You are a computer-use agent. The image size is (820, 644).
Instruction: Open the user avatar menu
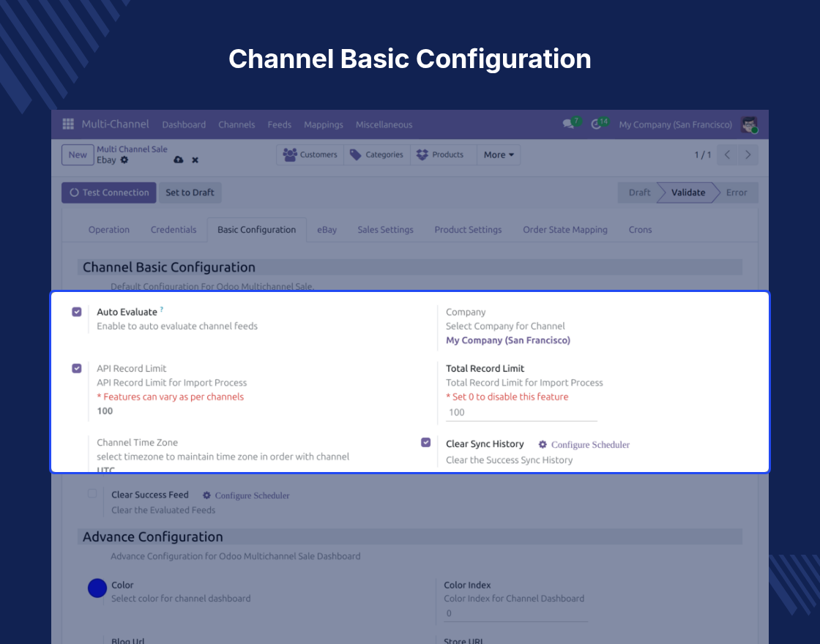[x=750, y=124]
